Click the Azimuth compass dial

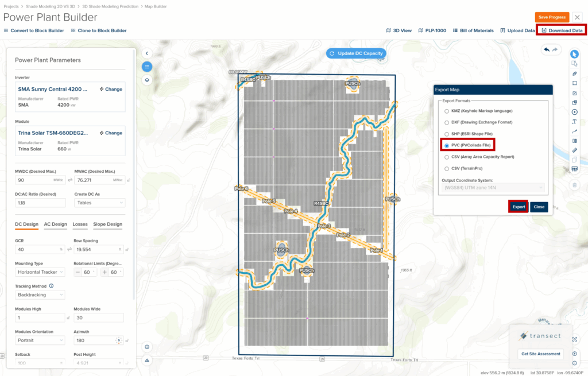118,340
